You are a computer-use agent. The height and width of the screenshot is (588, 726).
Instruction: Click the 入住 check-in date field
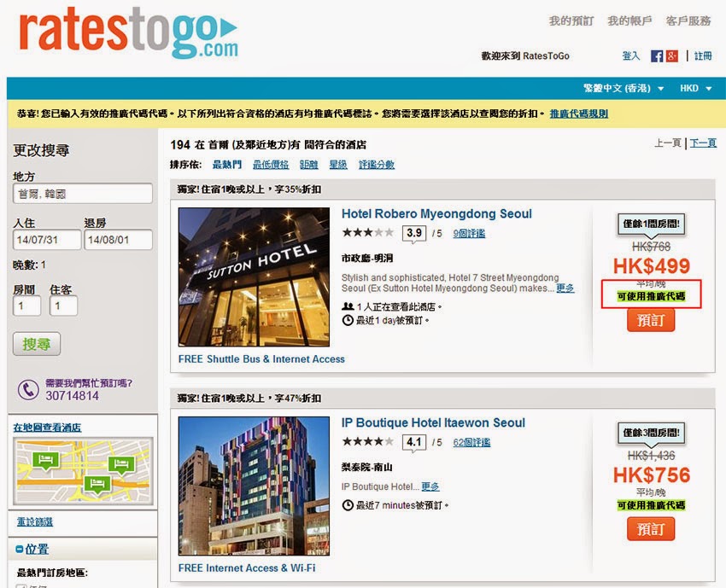click(x=46, y=240)
